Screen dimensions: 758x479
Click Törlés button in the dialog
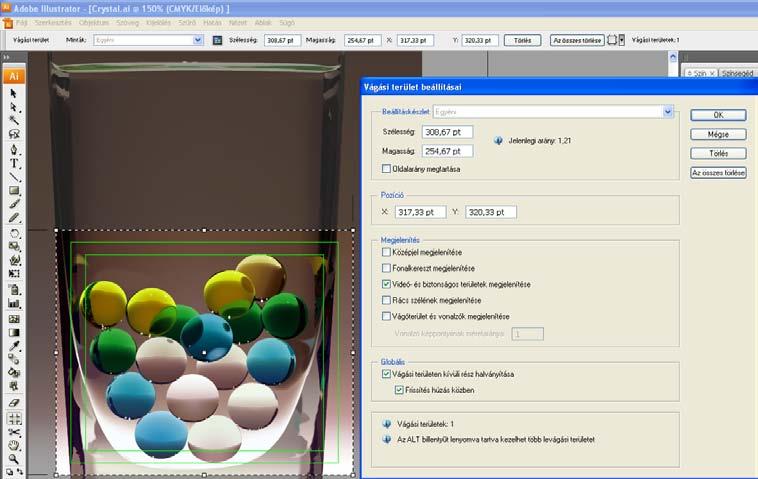click(718, 153)
